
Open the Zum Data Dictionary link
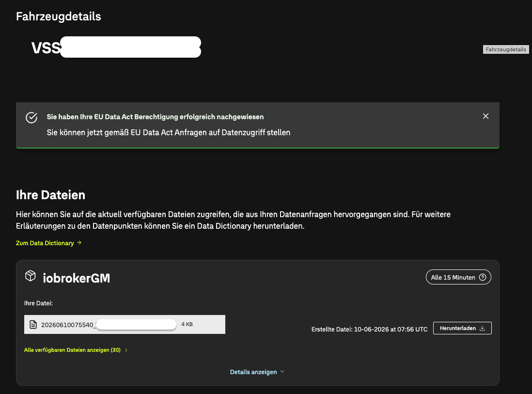(48, 243)
